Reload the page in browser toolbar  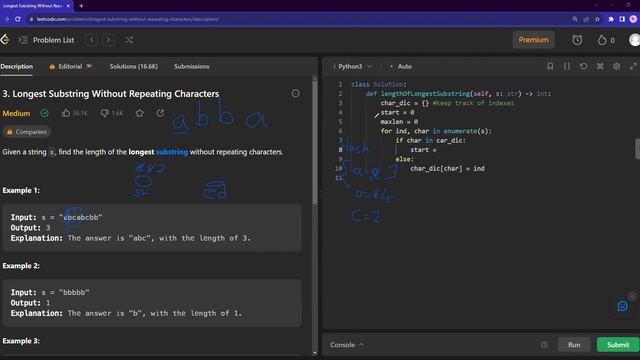pyautogui.click(x=18, y=19)
